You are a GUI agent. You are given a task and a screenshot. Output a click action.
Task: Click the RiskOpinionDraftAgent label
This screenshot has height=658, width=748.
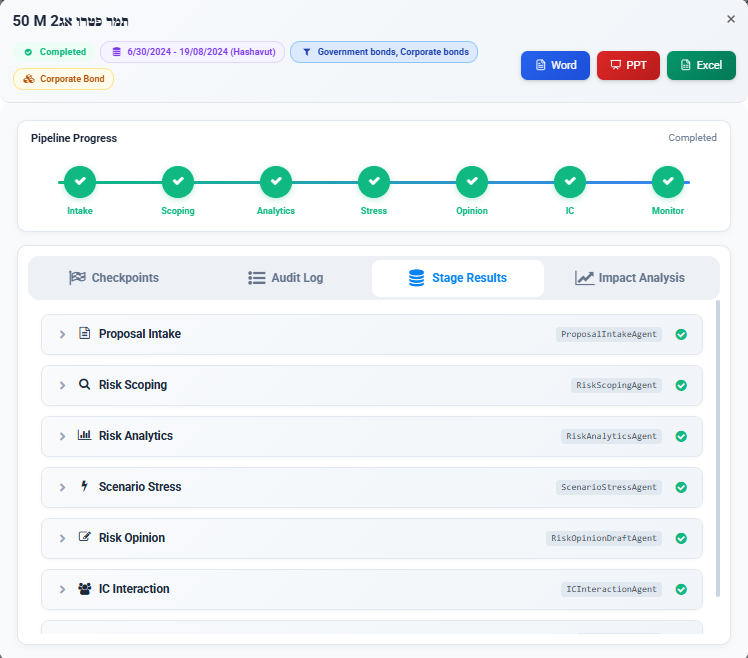(x=604, y=539)
